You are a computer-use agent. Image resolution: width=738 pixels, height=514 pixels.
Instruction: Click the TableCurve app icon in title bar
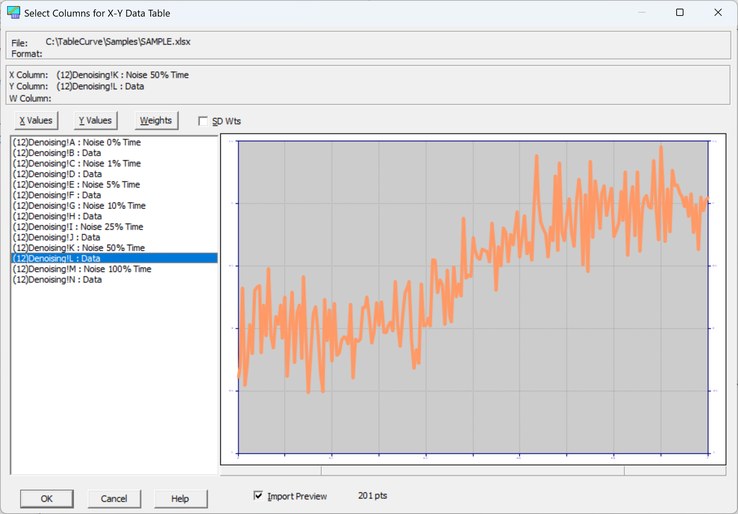pyautogui.click(x=13, y=13)
